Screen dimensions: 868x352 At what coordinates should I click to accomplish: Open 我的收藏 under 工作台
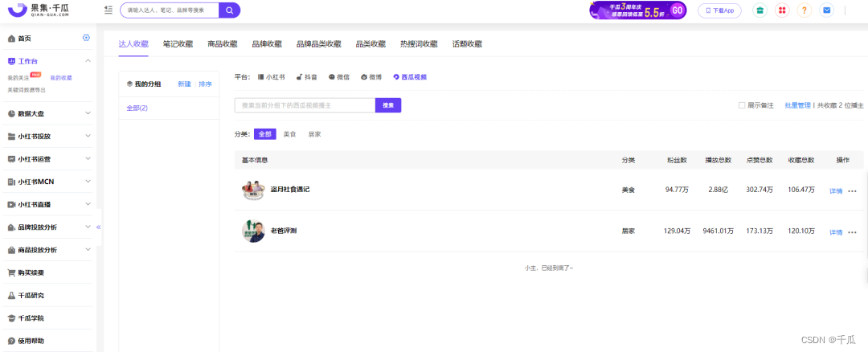(61, 78)
